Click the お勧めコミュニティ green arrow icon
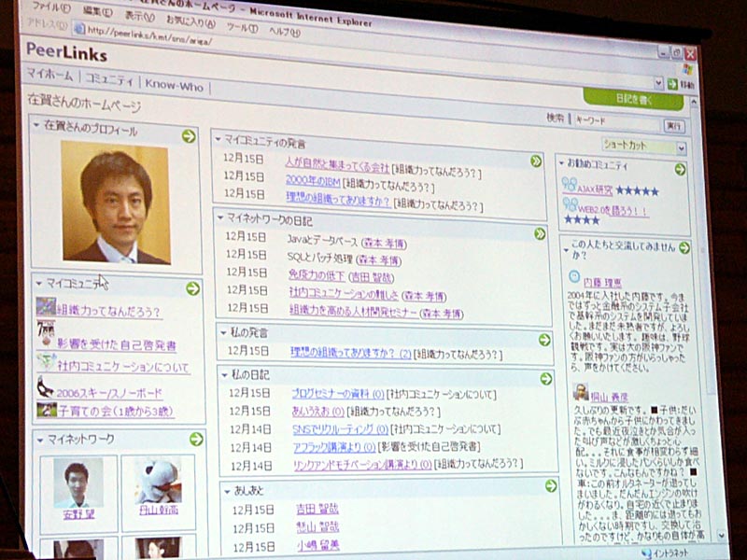The image size is (747, 560). click(x=681, y=169)
